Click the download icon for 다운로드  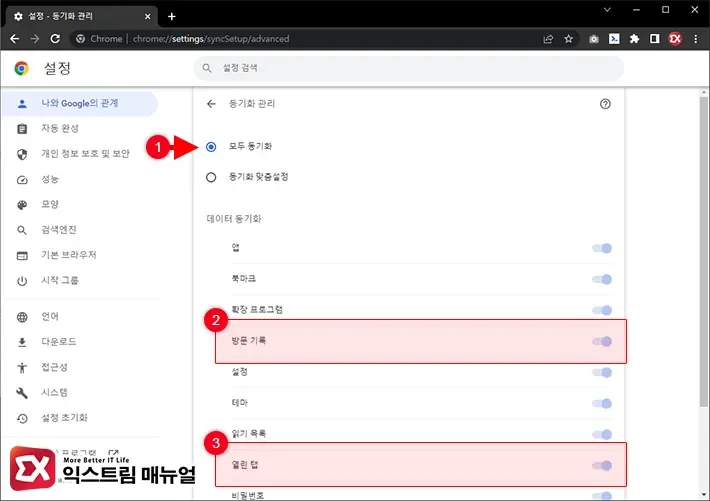[x=22, y=342]
